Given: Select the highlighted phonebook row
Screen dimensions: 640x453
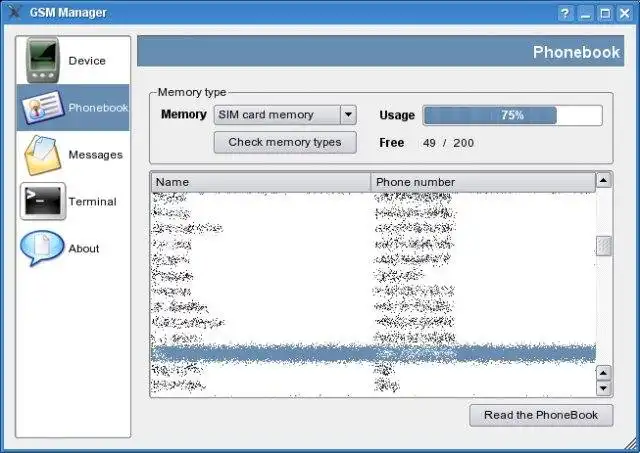Looking at the screenshot, I should coord(373,353).
